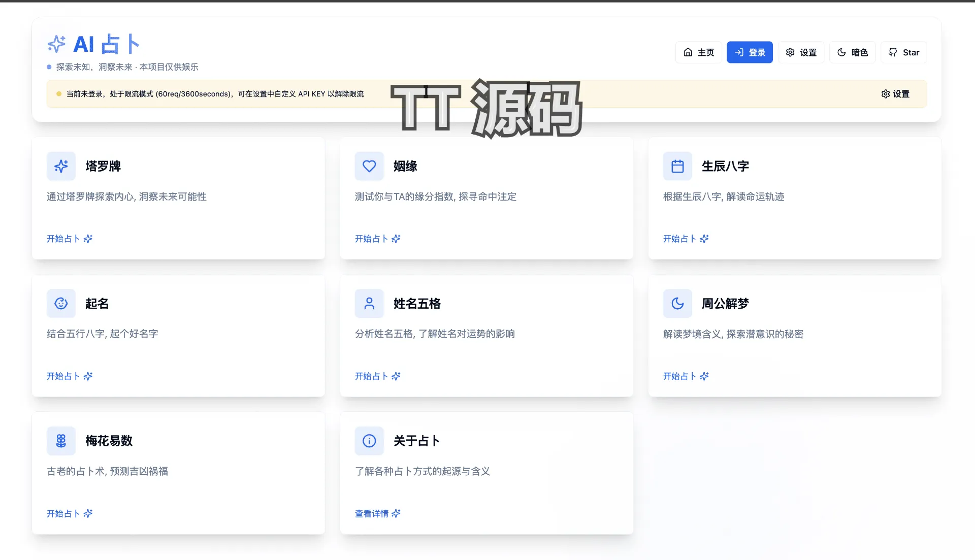Screen dimensions: 975x560
Task: Click the gear icon in banner 设置
Action: (886, 94)
